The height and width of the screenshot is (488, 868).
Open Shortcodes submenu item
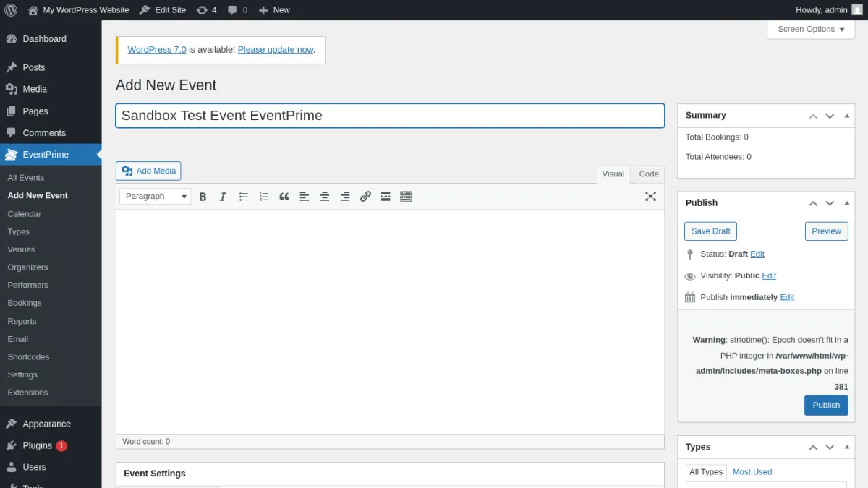[29, 357]
